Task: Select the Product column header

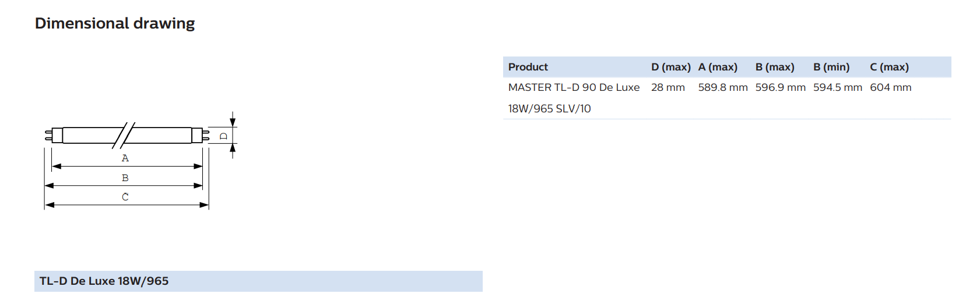Action: click(528, 67)
